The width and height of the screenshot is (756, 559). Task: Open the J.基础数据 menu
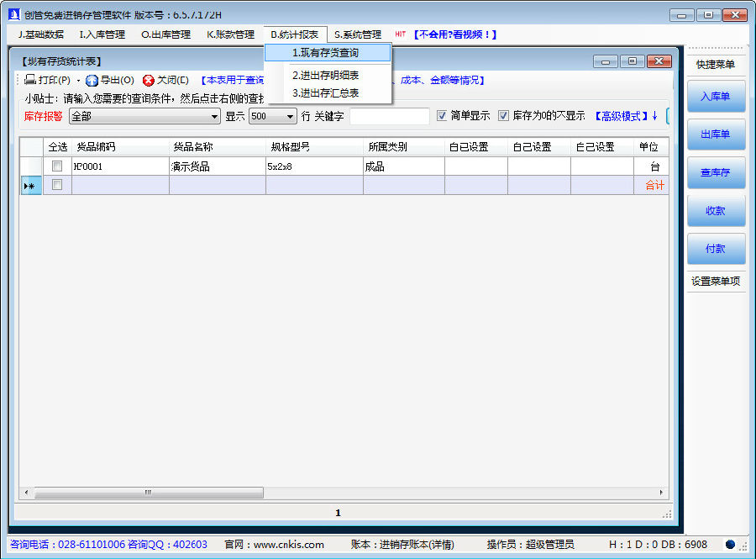point(41,34)
